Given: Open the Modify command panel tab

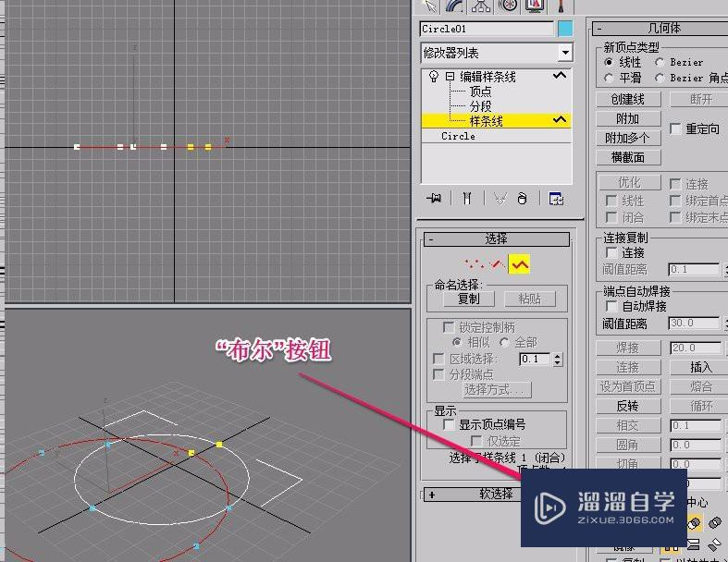Looking at the screenshot, I should tap(454, 6).
